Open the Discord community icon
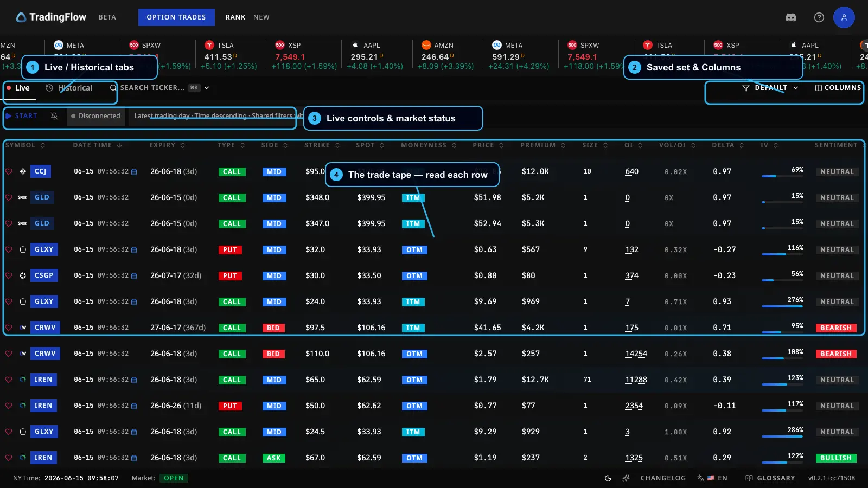The width and height of the screenshot is (868, 488). pos(791,17)
